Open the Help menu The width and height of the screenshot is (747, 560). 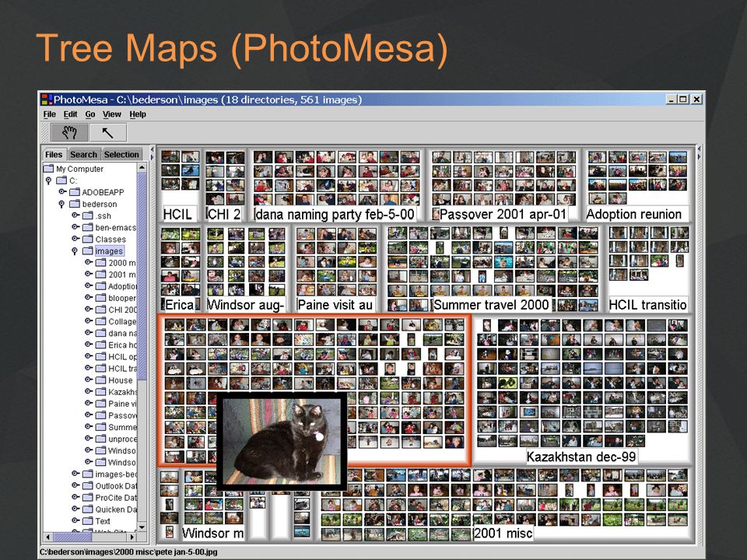[x=138, y=114]
